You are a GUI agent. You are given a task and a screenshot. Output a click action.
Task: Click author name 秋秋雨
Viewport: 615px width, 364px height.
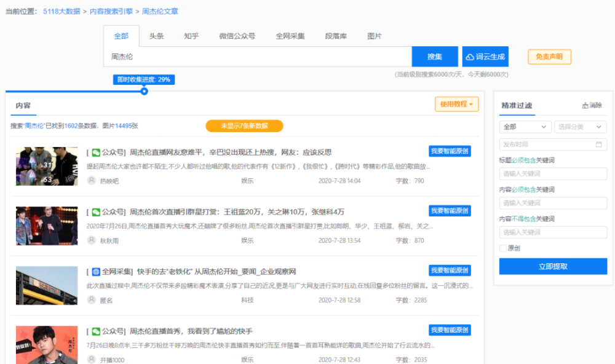[109, 241]
